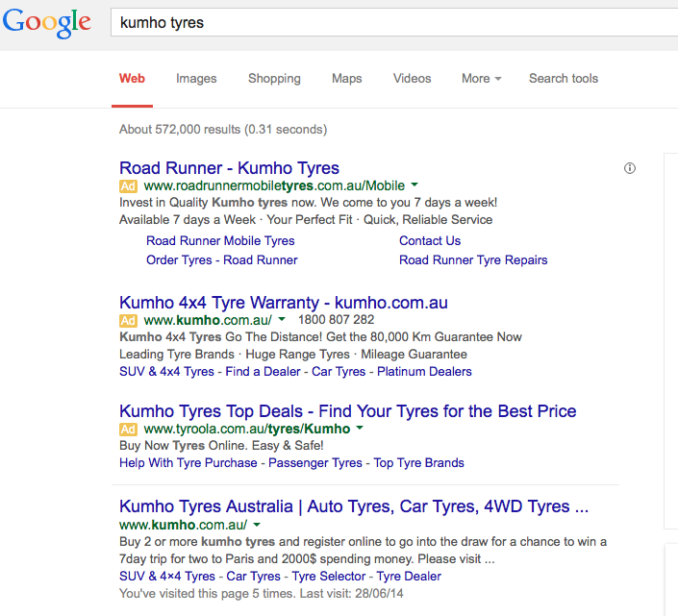Click the search box containing kumho tyres
678x616 pixels.
click(x=394, y=22)
